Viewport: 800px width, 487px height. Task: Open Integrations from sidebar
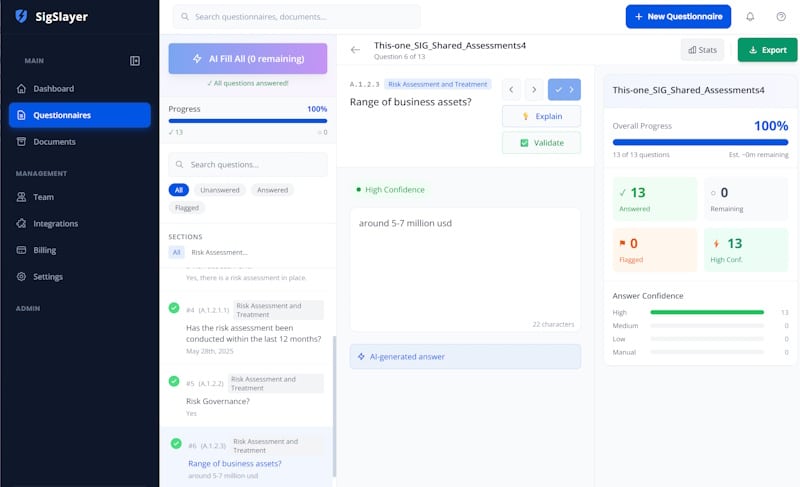point(80,223)
